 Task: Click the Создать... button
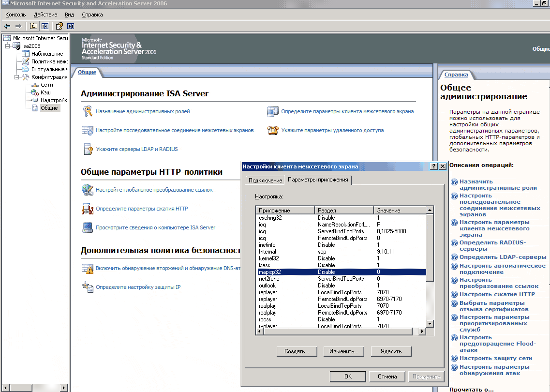pos(297,351)
